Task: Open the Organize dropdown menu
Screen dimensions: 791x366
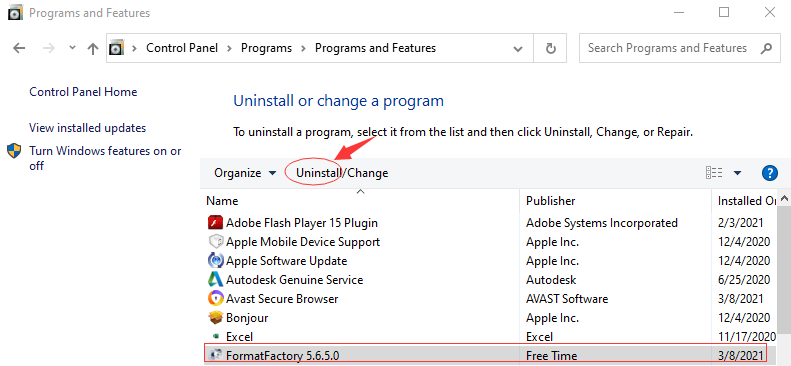Action: [245, 173]
